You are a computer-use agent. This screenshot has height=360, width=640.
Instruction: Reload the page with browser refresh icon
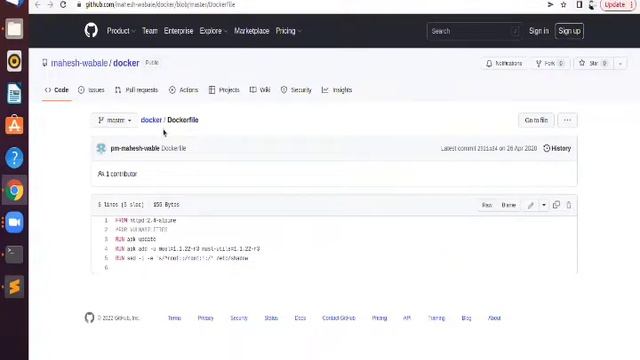(63, 4)
